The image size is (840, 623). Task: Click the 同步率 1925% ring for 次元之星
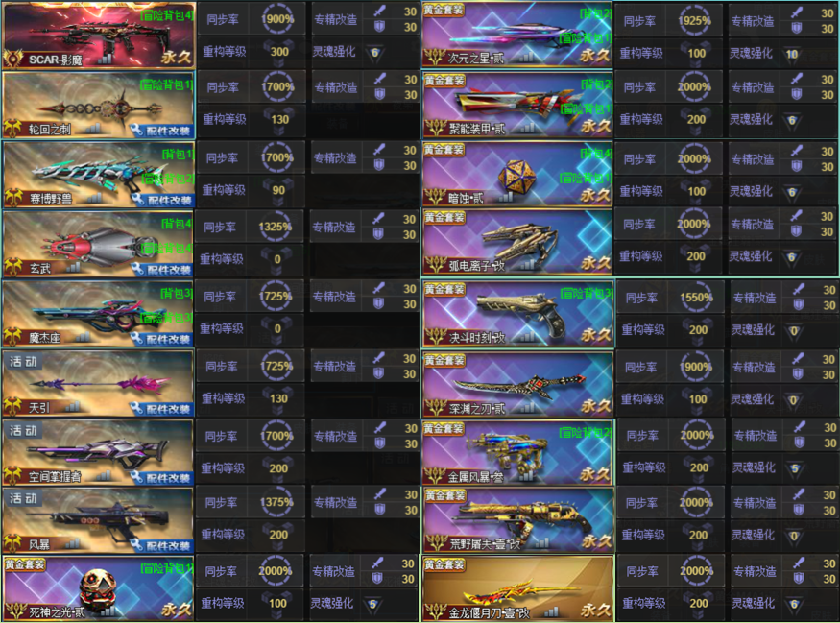click(x=694, y=21)
